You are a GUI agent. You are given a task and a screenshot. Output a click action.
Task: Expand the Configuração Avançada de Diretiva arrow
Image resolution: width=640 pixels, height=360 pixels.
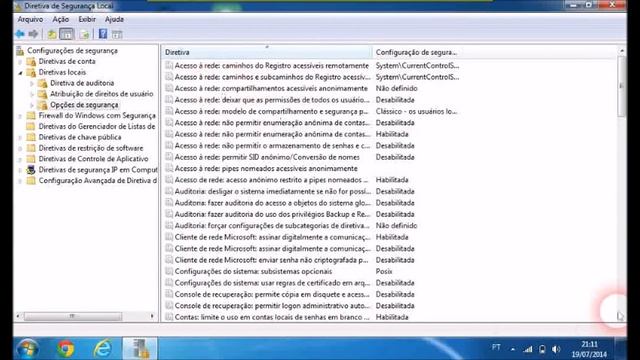coord(20,181)
